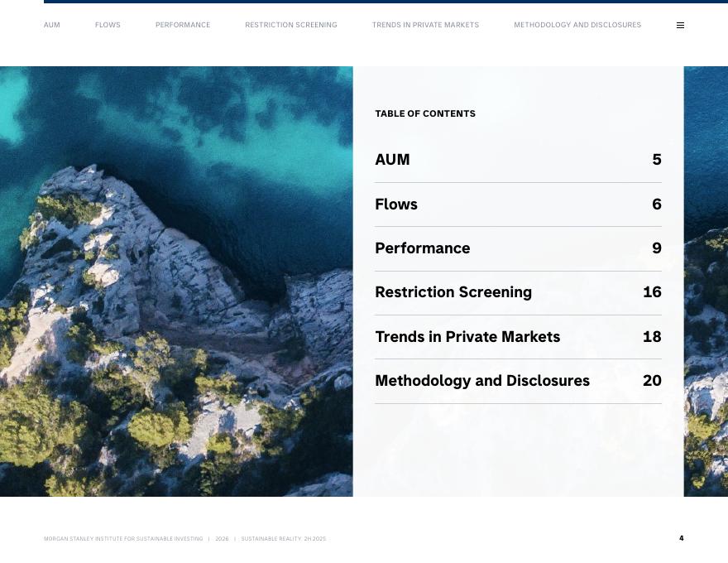Click the footer year 2026

pyautogui.click(x=222, y=539)
